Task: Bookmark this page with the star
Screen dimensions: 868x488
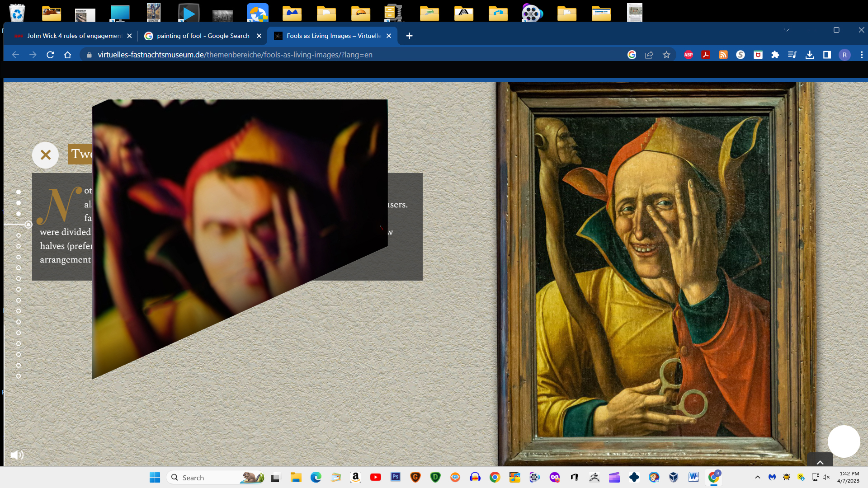Action: click(x=666, y=55)
